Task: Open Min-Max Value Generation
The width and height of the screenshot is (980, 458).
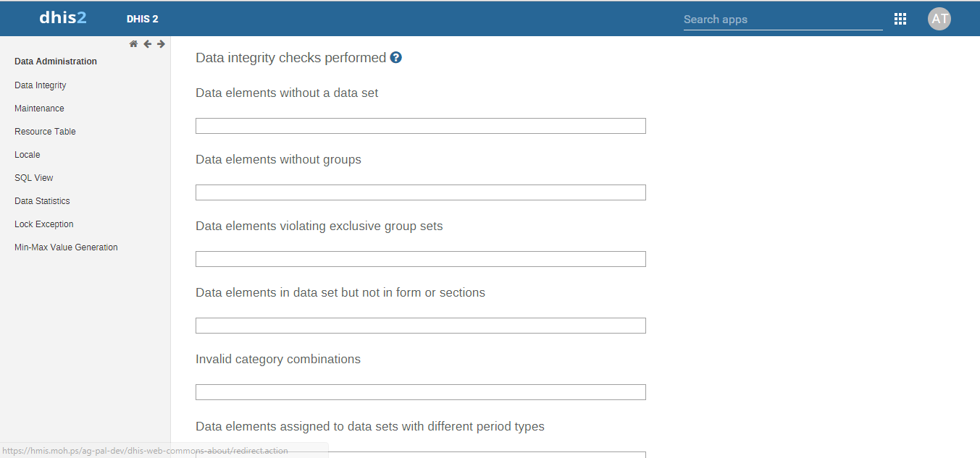Action: click(66, 247)
